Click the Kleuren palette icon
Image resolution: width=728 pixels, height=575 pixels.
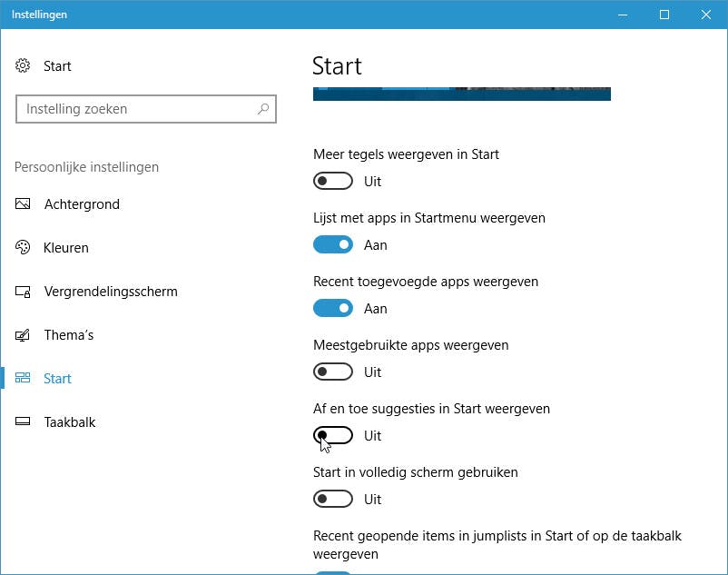tap(24, 248)
